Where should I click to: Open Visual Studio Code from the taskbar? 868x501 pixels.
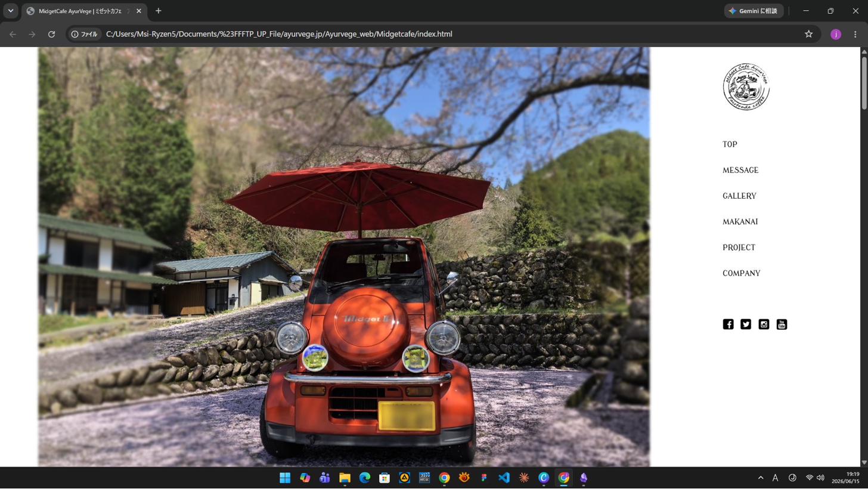(x=504, y=478)
